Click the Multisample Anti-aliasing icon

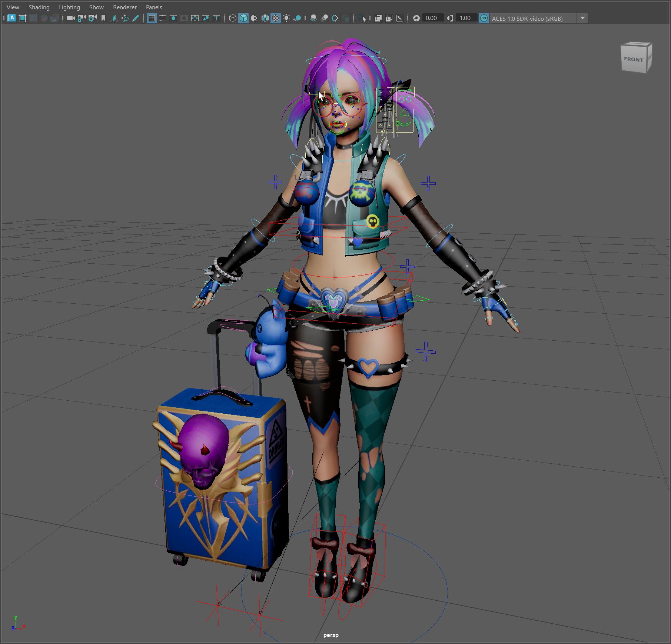[x=335, y=18]
